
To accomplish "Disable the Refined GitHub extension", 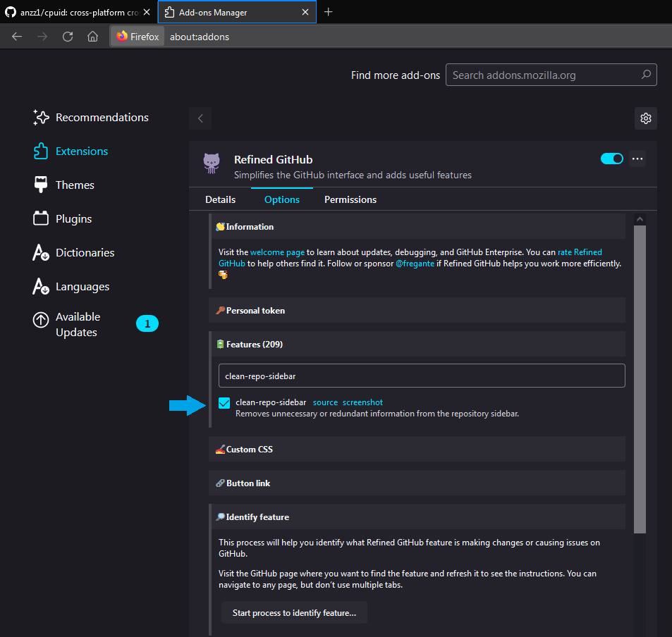I will coord(611,159).
